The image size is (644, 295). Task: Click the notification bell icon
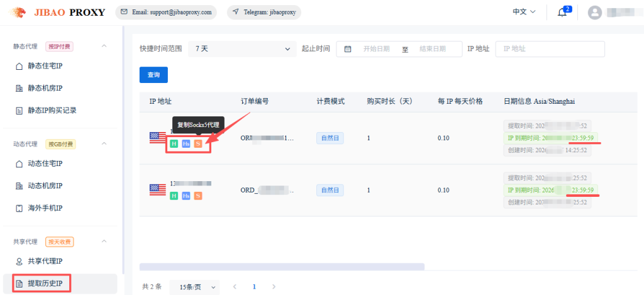click(562, 13)
